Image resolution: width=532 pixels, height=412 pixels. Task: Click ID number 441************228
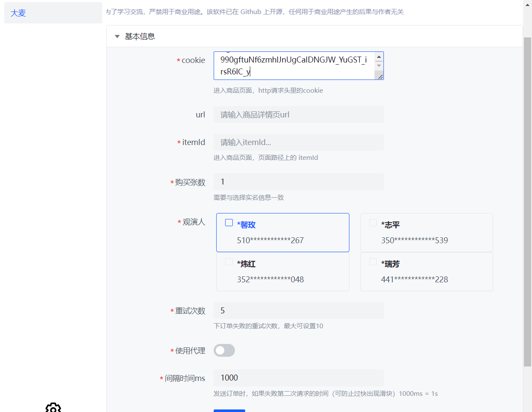click(x=415, y=279)
